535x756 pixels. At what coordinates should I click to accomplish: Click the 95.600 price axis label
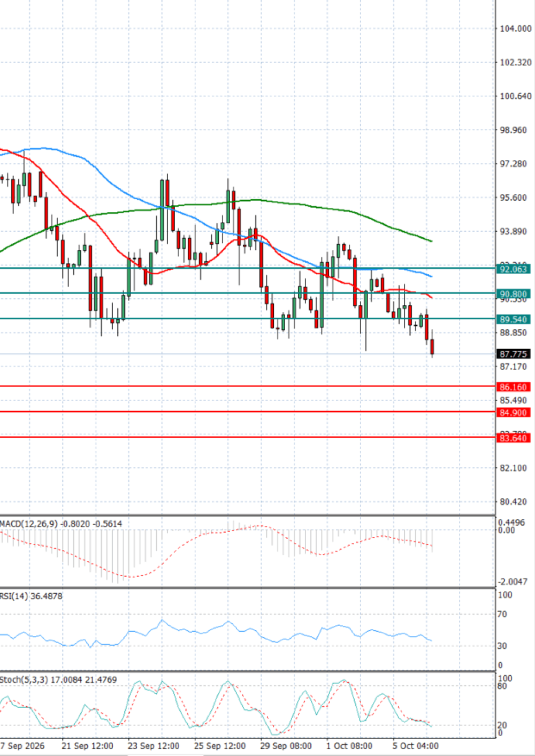[x=513, y=198]
